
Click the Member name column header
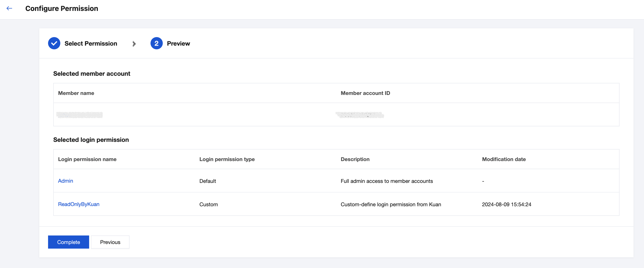76,93
